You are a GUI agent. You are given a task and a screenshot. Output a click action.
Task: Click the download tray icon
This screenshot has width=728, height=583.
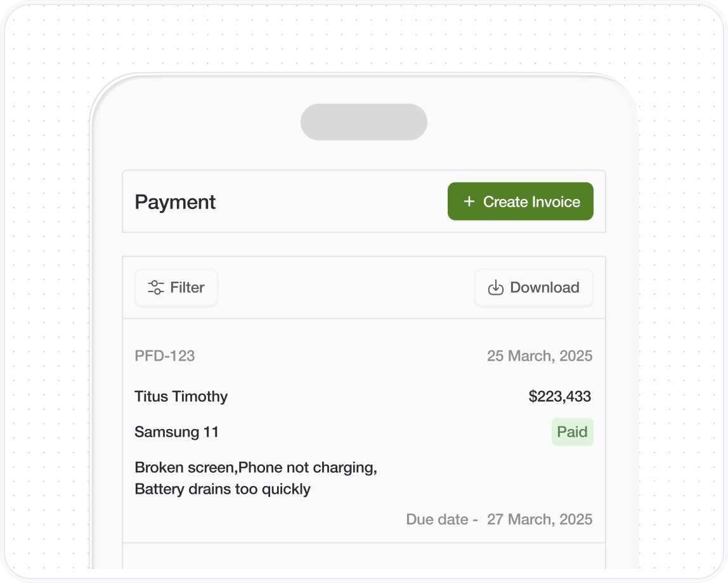[x=495, y=288]
